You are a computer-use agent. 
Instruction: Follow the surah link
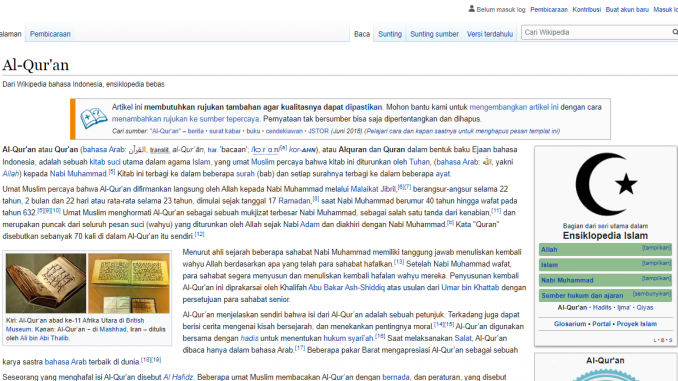tap(245, 174)
